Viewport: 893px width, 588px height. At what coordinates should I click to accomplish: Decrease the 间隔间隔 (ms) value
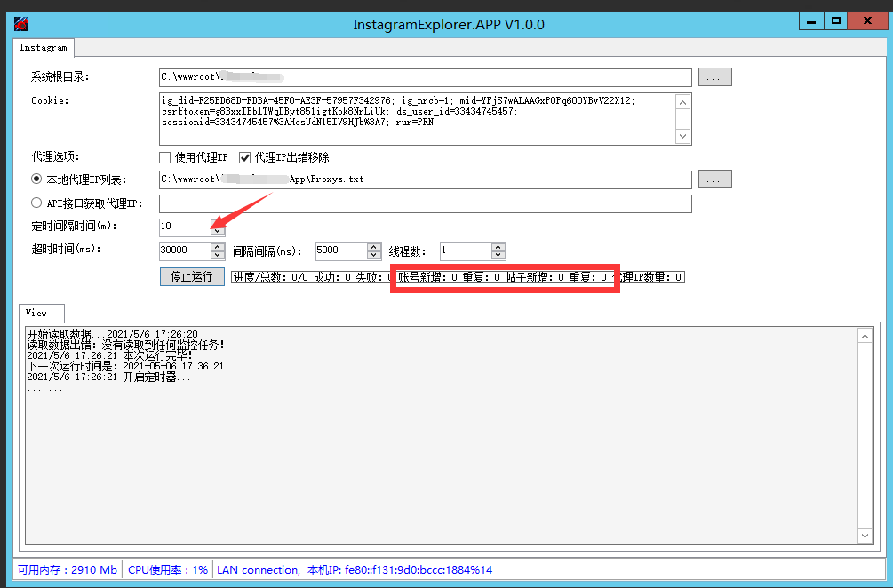coord(374,255)
